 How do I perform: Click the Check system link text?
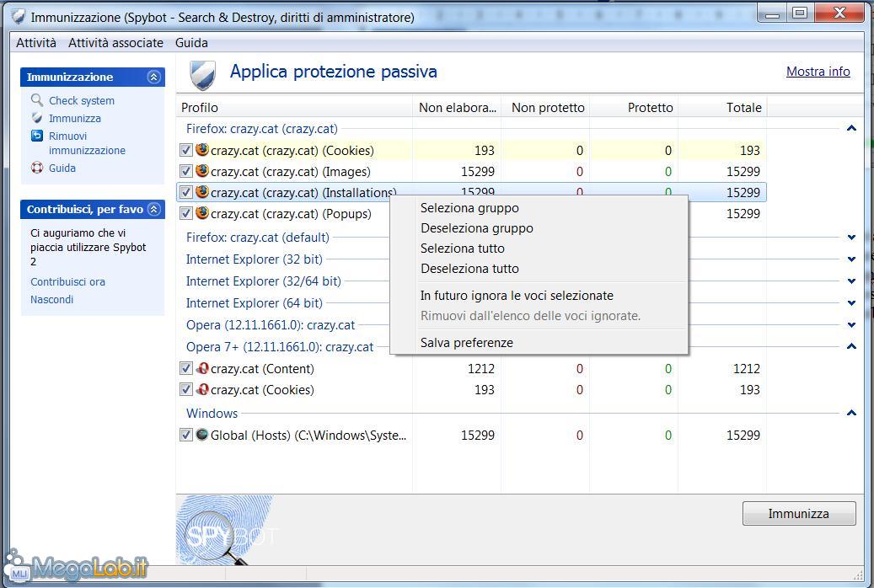(x=82, y=100)
